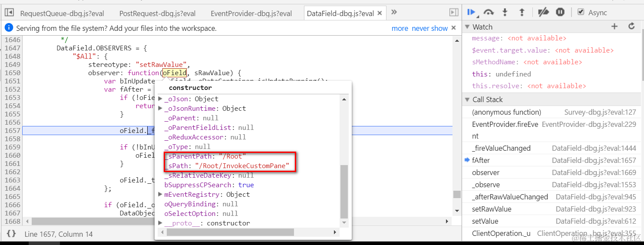Click the 'never show' link
Viewport: 644px width, 245px height.
430,28
